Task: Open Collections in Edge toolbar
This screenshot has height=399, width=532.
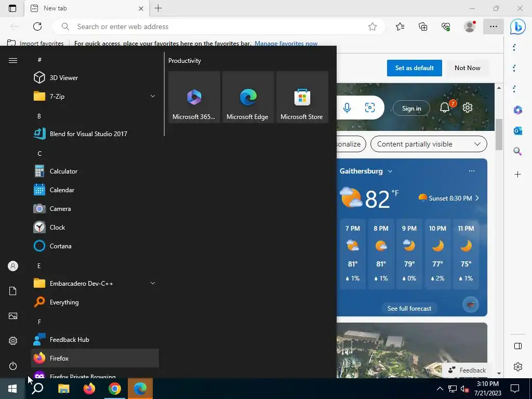Action: pyautogui.click(x=423, y=26)
